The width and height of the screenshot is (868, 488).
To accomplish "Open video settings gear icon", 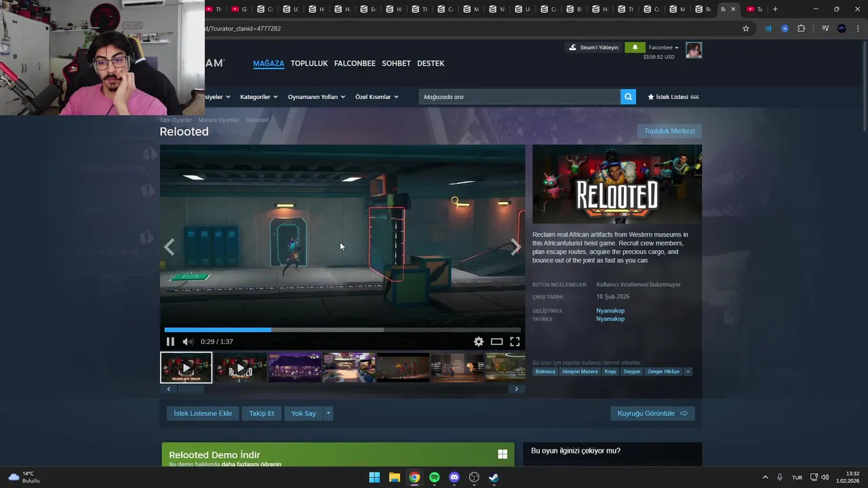I will coord(479,342).
